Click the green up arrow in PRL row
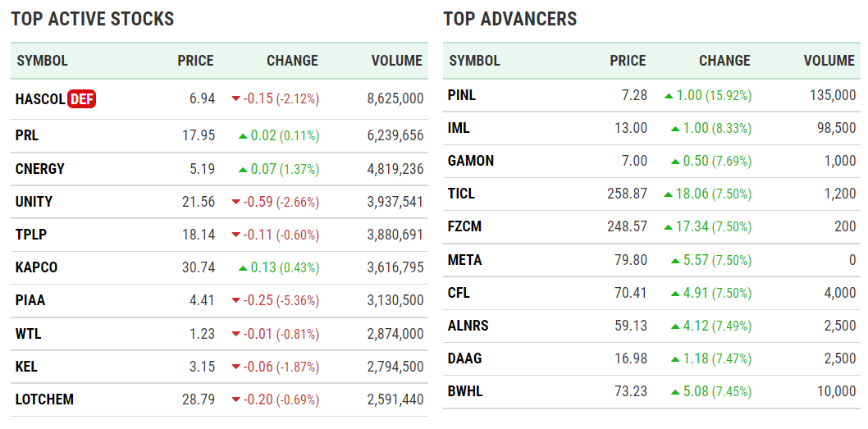Screen dimensions: 868x429 (x=243, y=135)
